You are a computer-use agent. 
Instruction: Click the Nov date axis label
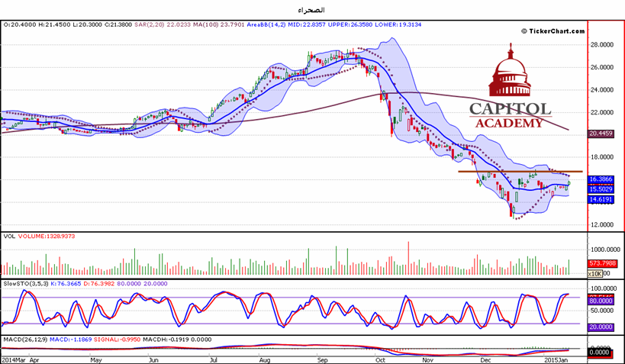click(427, 360)
